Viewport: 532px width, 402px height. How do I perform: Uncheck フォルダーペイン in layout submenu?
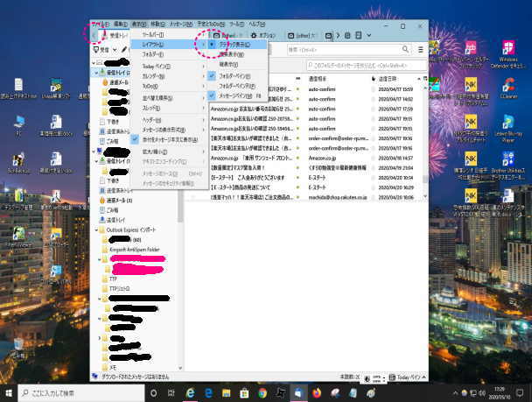[237, 76]
